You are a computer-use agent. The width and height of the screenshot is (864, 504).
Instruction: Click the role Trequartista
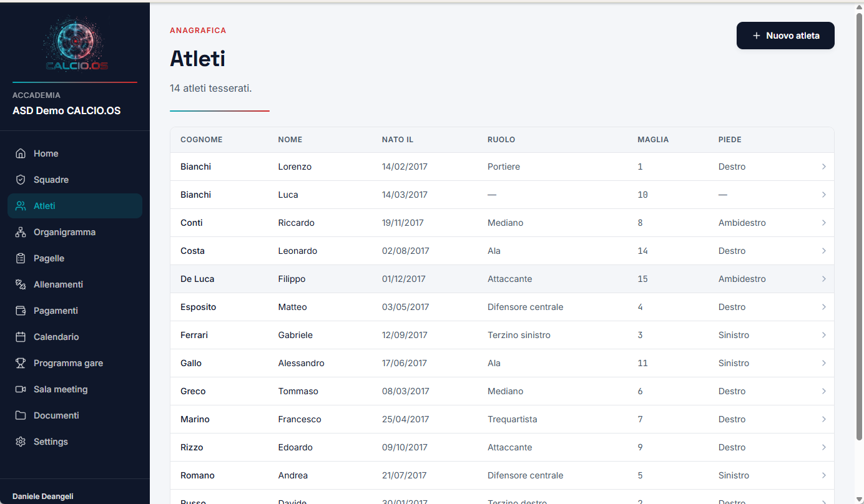(x=513, y=419)
